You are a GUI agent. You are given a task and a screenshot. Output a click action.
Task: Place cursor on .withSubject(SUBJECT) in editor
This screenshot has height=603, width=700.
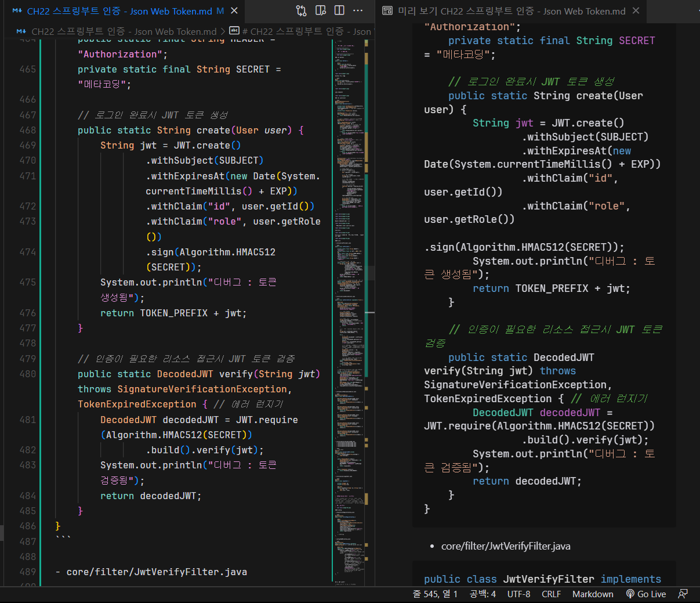(x=205, y=160)
